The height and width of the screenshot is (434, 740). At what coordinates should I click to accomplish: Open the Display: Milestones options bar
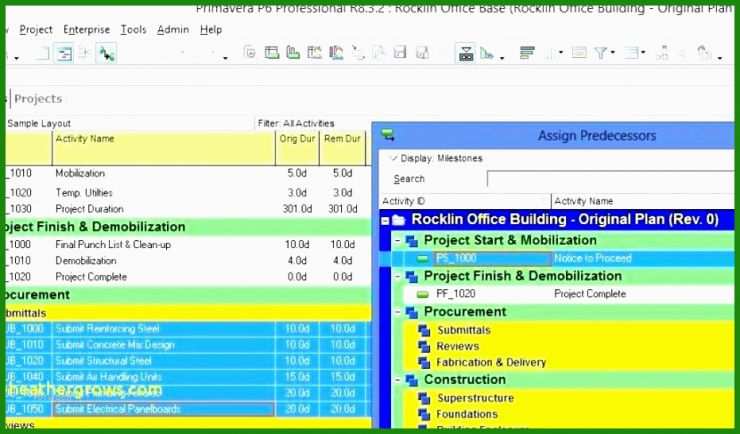437,159
